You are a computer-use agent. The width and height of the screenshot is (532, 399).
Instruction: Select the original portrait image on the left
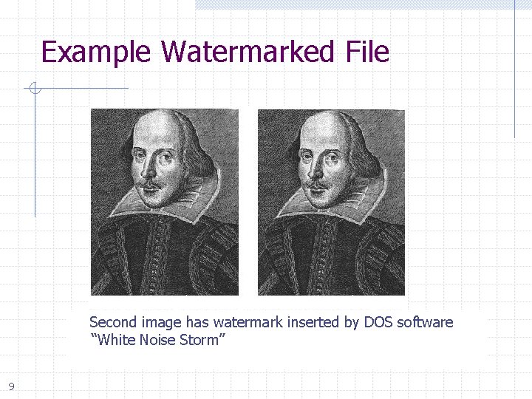[x=165, y=202]
